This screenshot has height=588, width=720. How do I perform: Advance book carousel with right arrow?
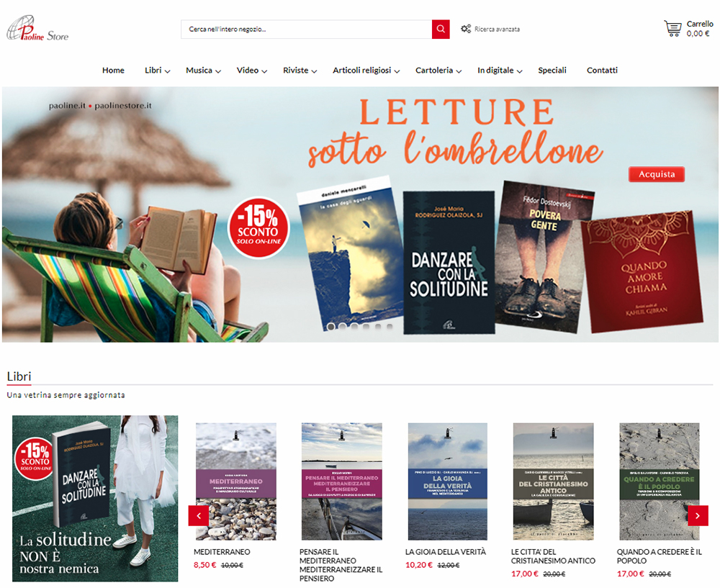698,515
